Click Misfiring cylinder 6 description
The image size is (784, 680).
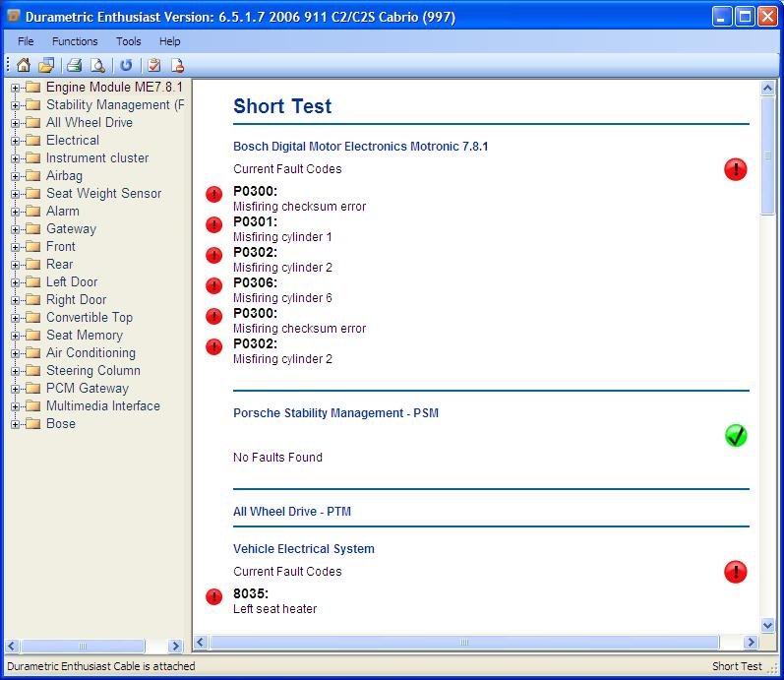click(x=282, y=298)
